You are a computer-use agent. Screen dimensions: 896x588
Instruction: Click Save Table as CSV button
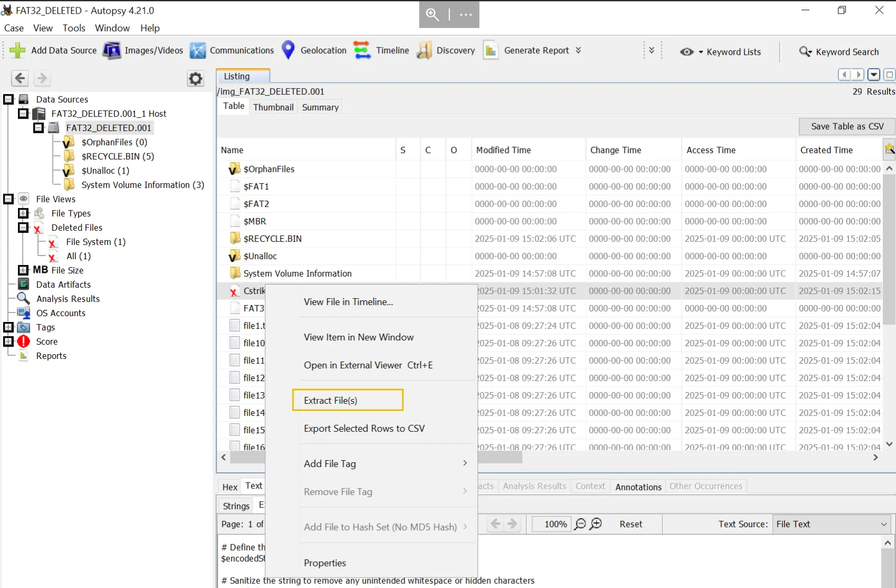[x=847, y=127]
